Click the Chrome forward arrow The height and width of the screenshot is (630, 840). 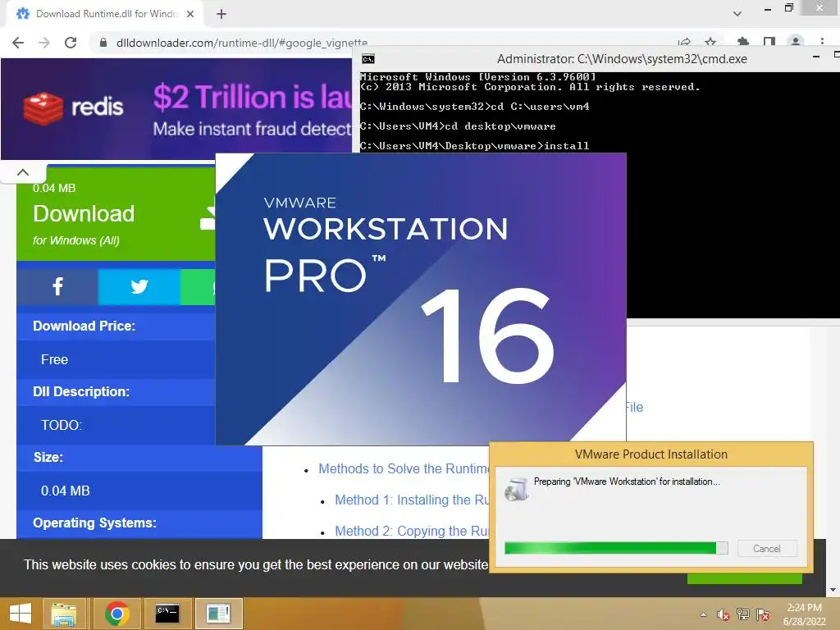pyautogui.click(x=44, y=43)
